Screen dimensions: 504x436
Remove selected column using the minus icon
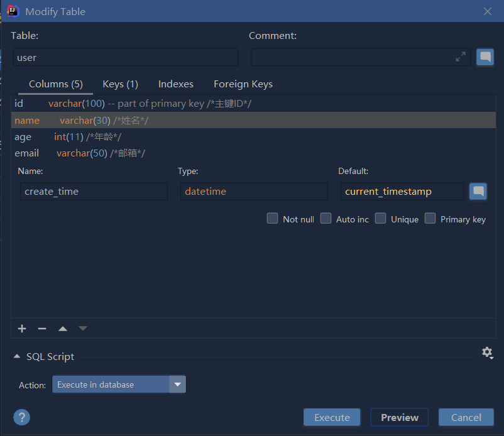(41, 328)
